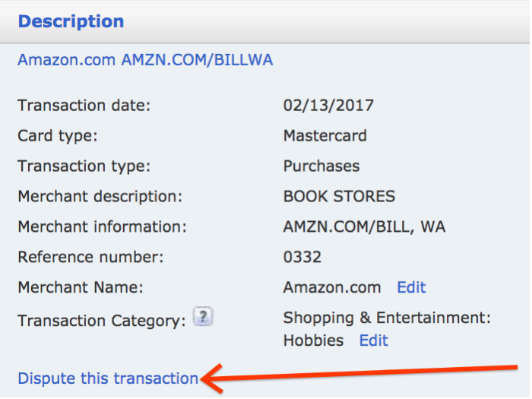Screen dimensions: 532x399
Task: Select the transaction date 02/13/2017
Action: click(328, 105)
